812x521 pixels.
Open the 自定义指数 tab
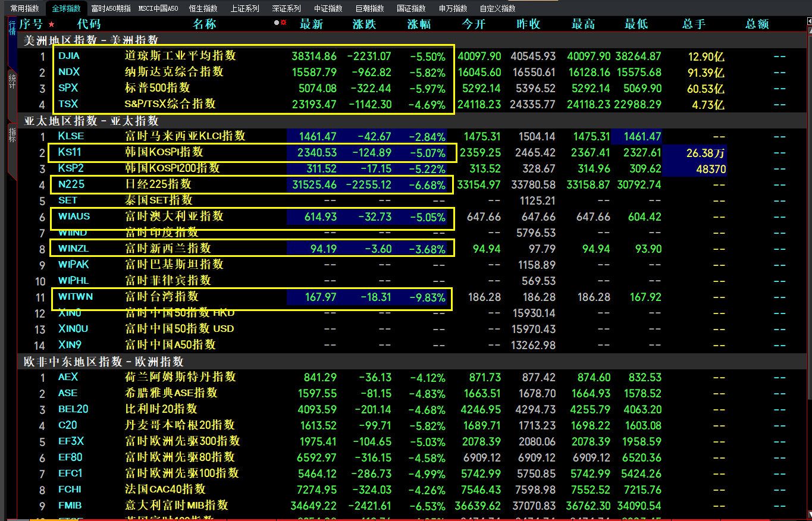(x=498, y=8)
